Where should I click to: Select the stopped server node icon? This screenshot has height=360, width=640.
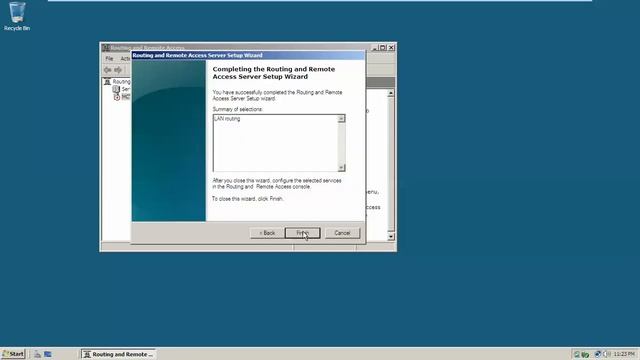[x=117, y=97]
